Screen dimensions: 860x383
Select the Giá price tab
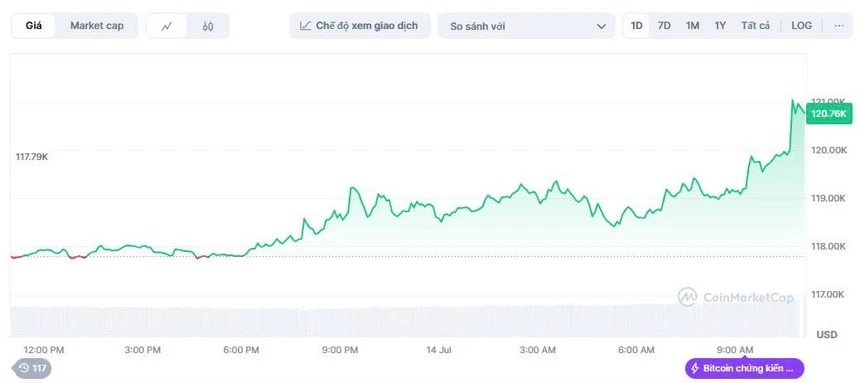tap(33, 25)
